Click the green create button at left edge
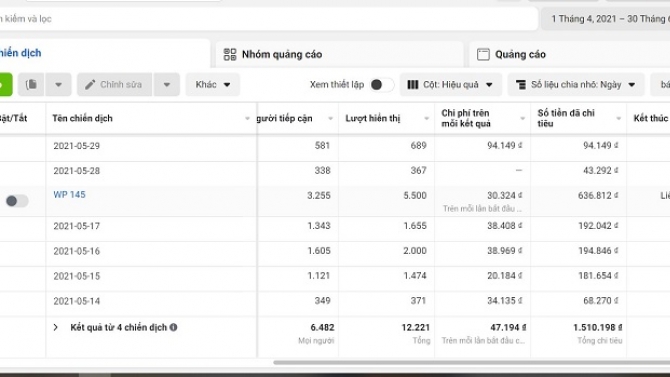 tap(6, 85)
